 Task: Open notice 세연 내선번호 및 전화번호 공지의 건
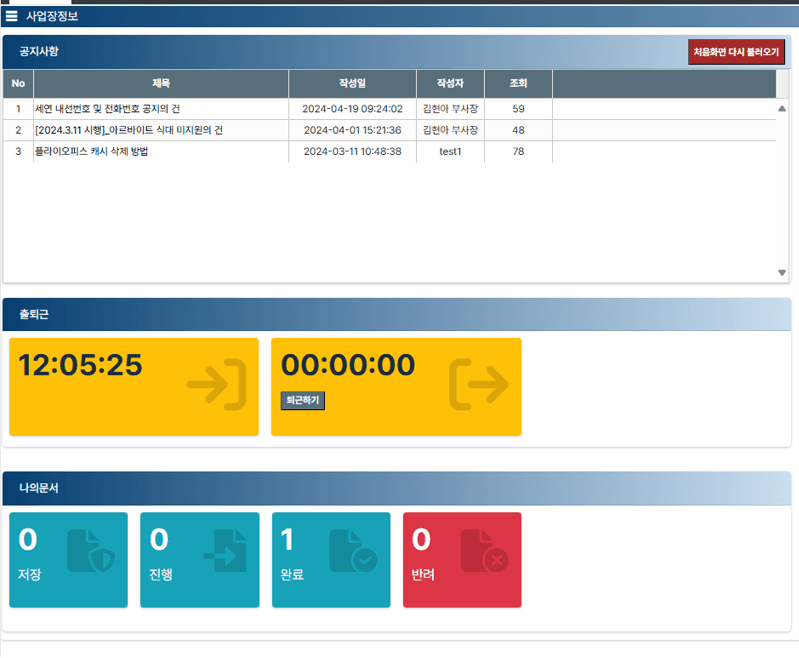pyautogui.click(x=107, y=108)
